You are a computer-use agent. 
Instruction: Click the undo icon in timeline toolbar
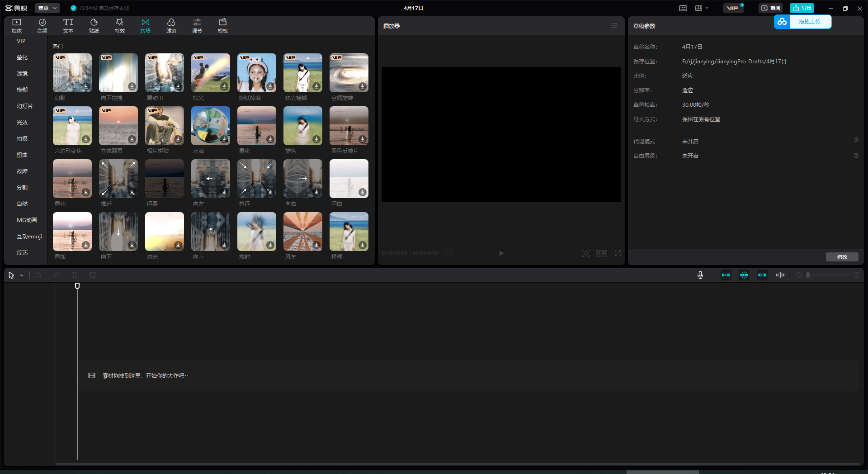tap(38, 275)
